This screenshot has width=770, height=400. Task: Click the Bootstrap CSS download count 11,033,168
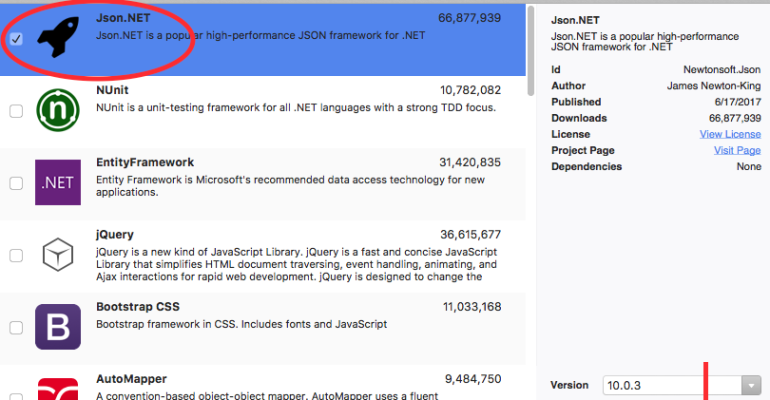coord(472,307)
